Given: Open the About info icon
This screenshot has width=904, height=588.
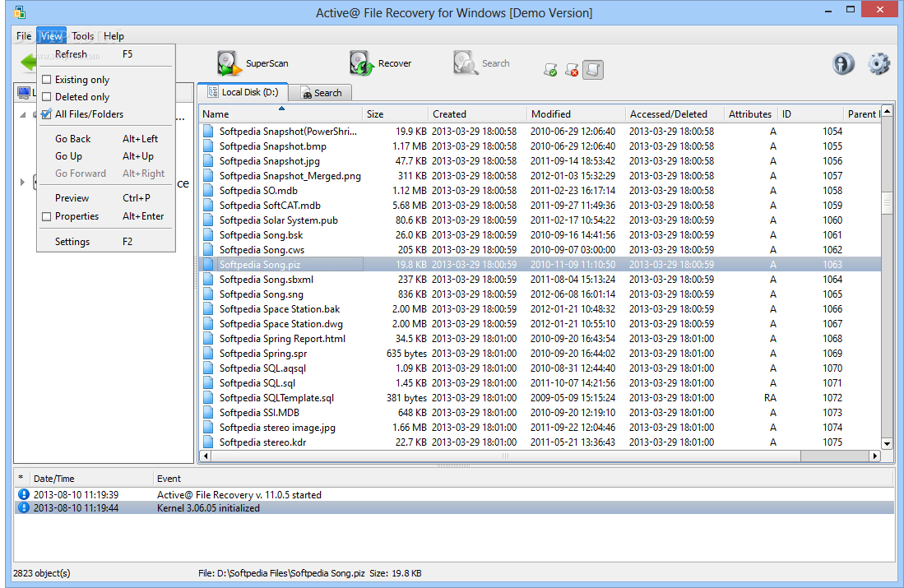Looking at the screenshot, I should 843,63.
